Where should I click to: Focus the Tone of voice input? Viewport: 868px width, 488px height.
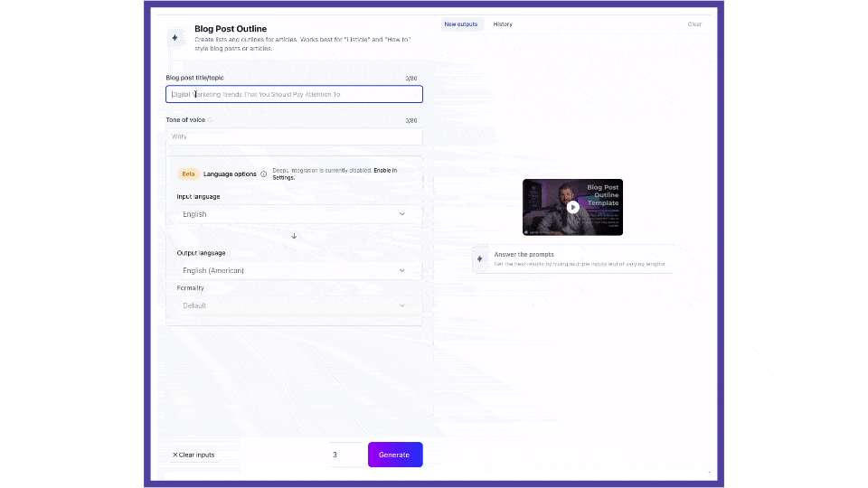294,136
